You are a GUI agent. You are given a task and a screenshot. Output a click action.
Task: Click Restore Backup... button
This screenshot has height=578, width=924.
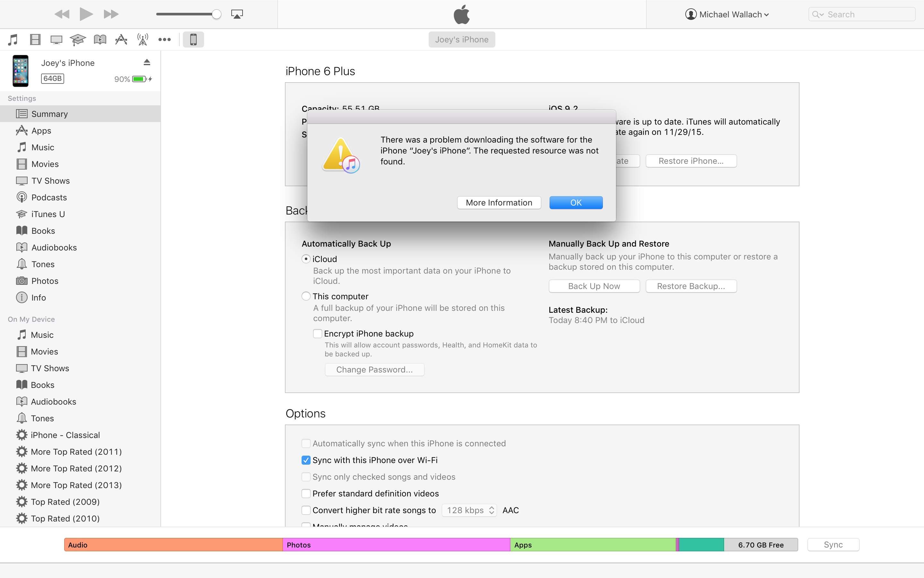click(691, 286)
